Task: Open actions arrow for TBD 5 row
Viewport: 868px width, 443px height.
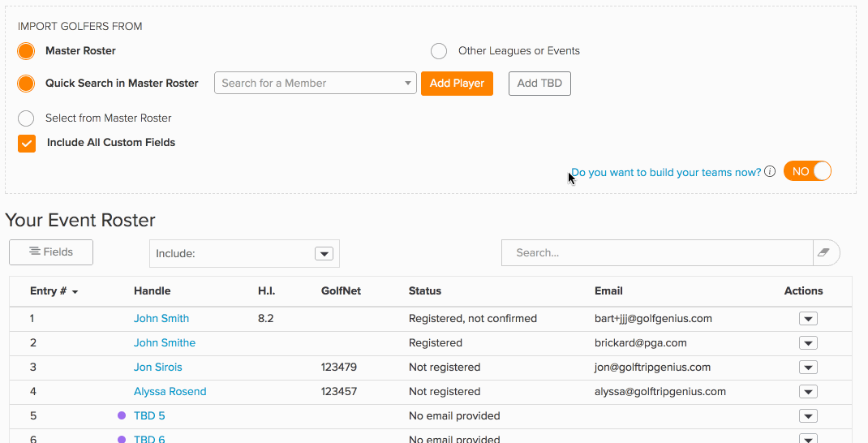Action: tap(808, 416)
